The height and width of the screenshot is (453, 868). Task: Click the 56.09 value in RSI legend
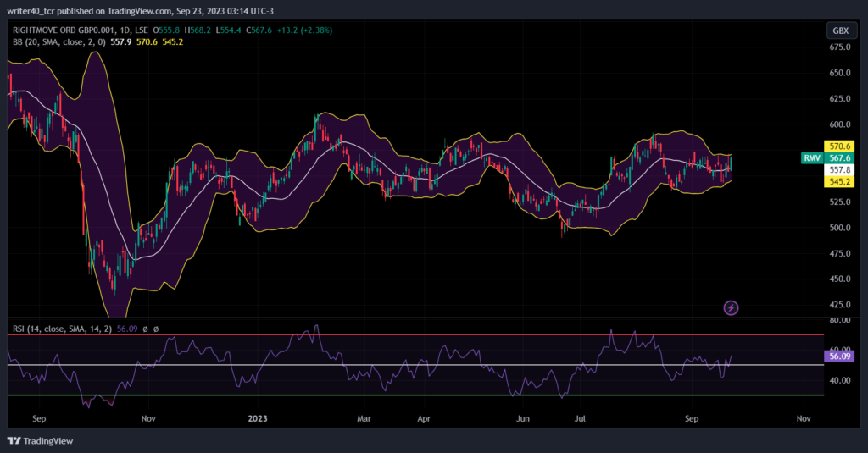point(127,329)
